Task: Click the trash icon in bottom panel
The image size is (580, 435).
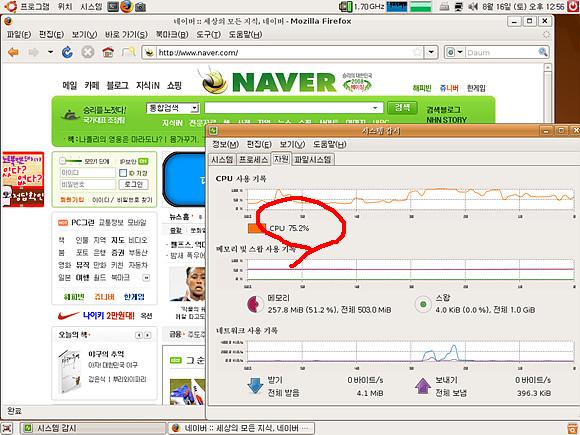Action: (573, 428)
